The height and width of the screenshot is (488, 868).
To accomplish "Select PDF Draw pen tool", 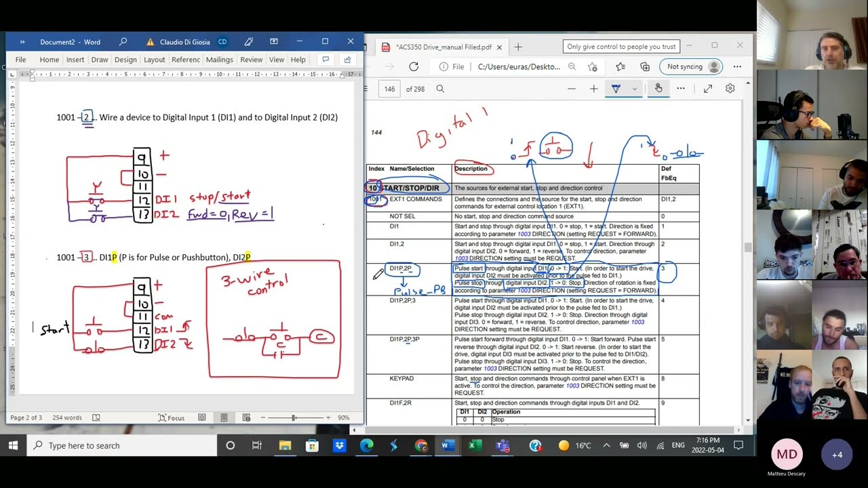I will pyautogui.click(x=616, y=89).
